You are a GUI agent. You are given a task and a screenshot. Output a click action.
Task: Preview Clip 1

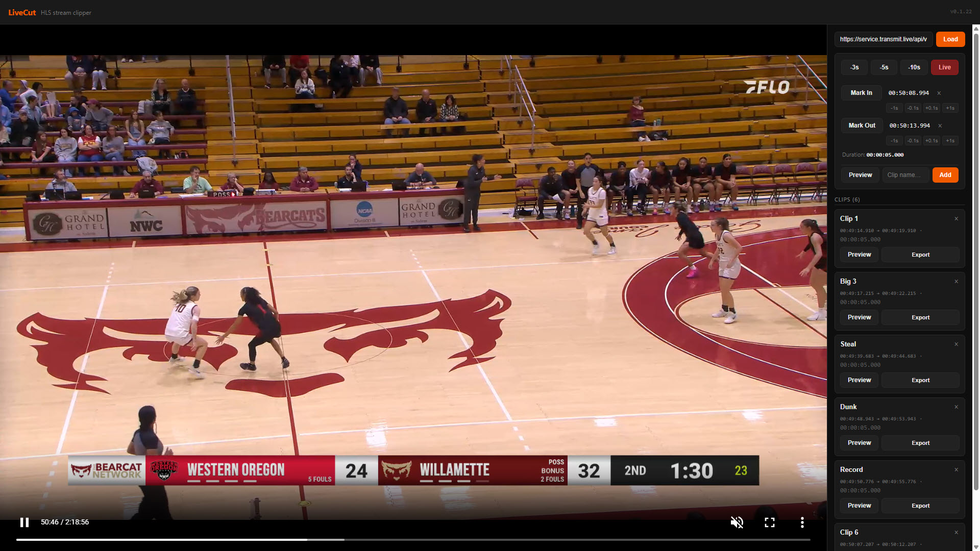[859, 255]
